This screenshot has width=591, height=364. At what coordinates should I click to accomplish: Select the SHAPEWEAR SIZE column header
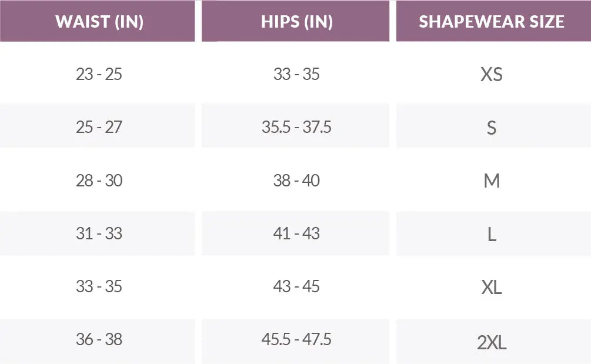click(x=492, y=22)
